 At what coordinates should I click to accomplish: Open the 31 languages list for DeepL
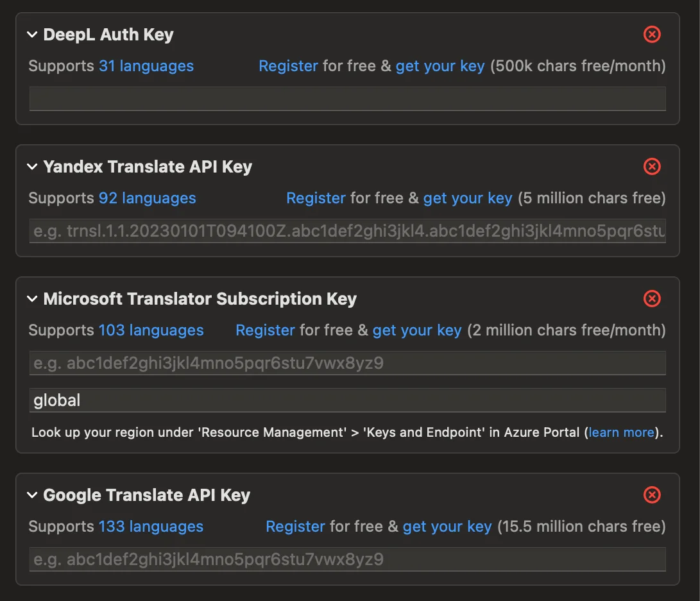[146, 66]
